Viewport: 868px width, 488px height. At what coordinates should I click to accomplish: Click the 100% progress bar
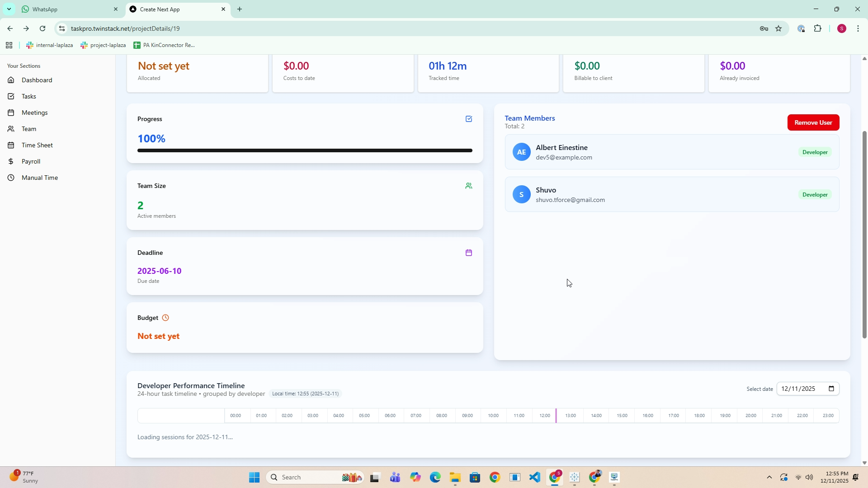[305, 150]
